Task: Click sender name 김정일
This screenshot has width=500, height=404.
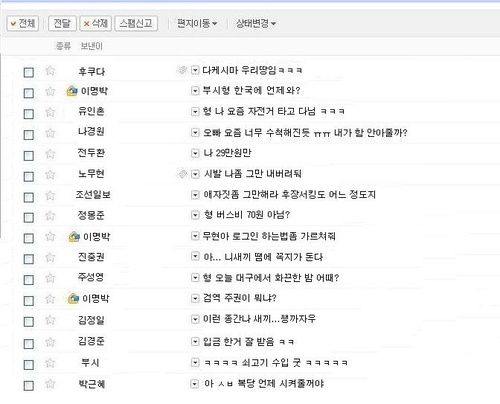Action: pos(91,320)
